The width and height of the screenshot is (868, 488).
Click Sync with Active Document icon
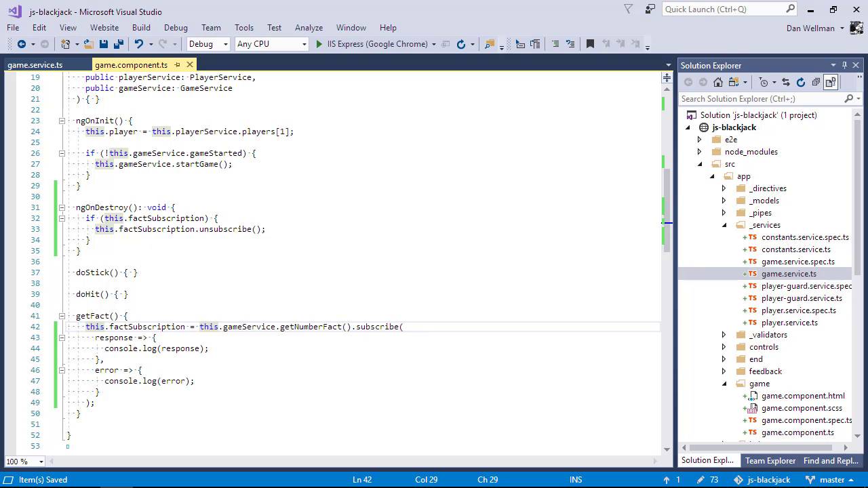tap(786, 82)
